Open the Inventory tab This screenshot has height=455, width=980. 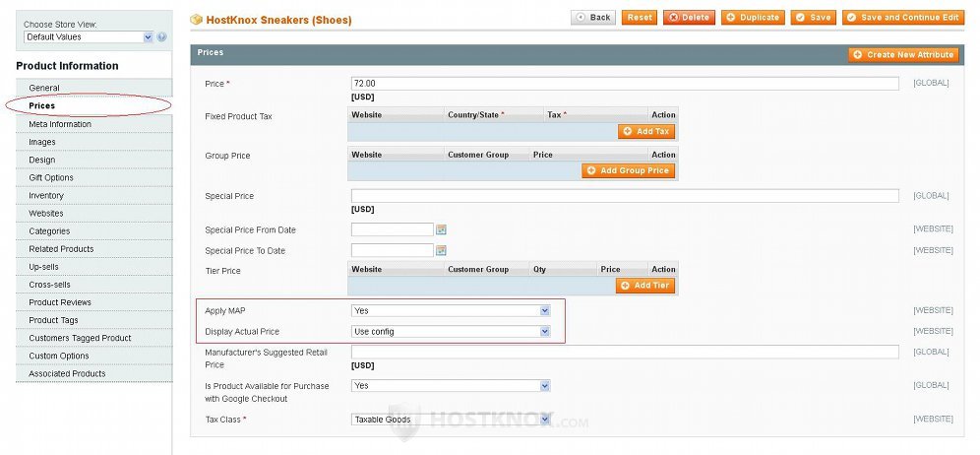[93, 195]
